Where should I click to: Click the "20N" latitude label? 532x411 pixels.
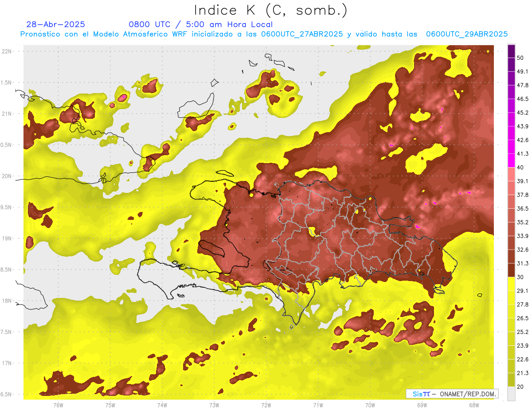pyautogui.click(x=7, y=176)
